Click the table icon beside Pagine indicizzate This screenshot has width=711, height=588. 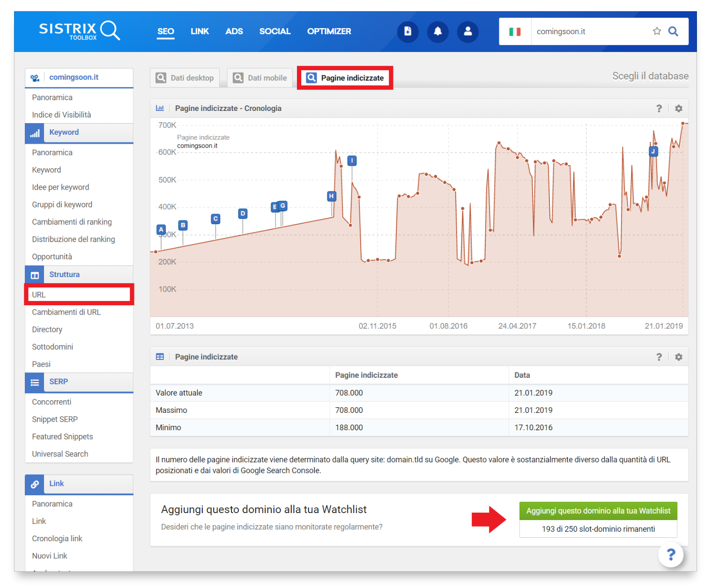[160, 357]
